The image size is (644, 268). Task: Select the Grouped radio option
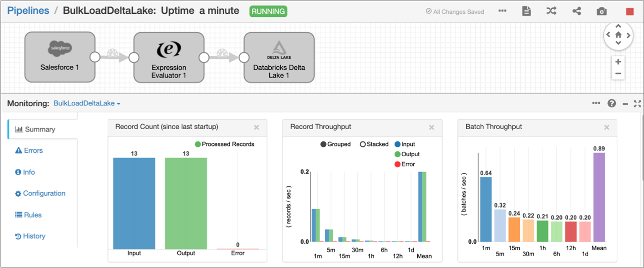pyautogui.click(x=323, y=144)
